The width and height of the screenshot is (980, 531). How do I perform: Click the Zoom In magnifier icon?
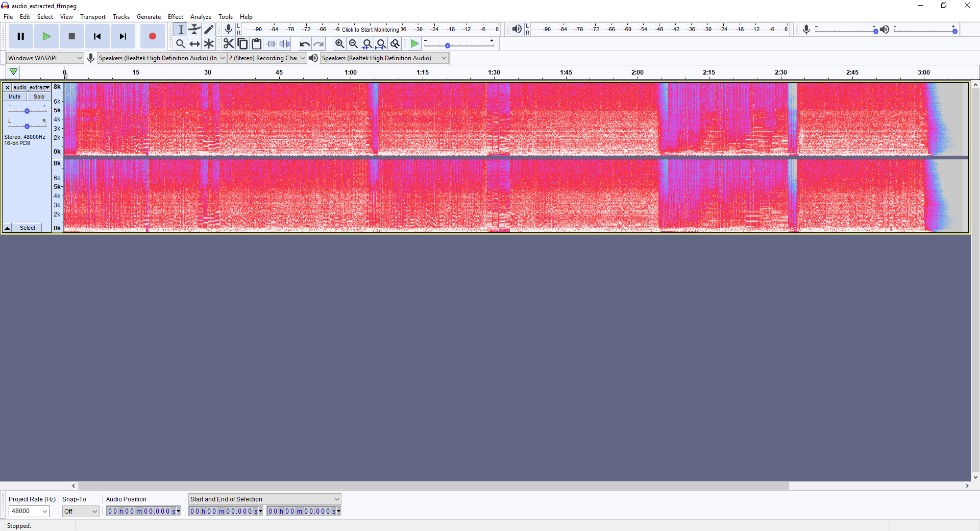coord(339,44)
